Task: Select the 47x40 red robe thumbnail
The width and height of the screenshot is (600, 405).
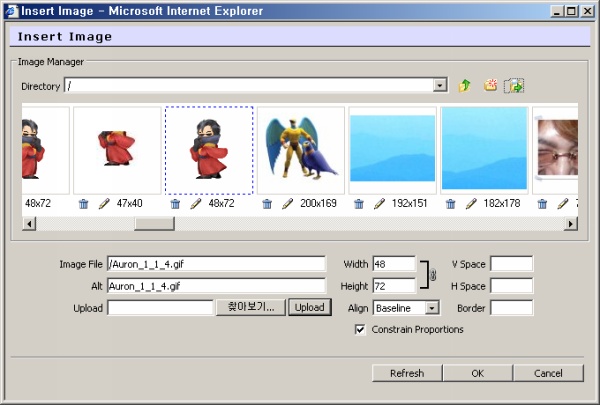Action: click(117, 150)
